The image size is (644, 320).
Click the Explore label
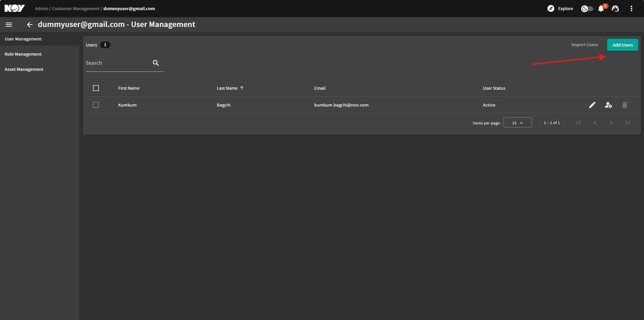566,8
